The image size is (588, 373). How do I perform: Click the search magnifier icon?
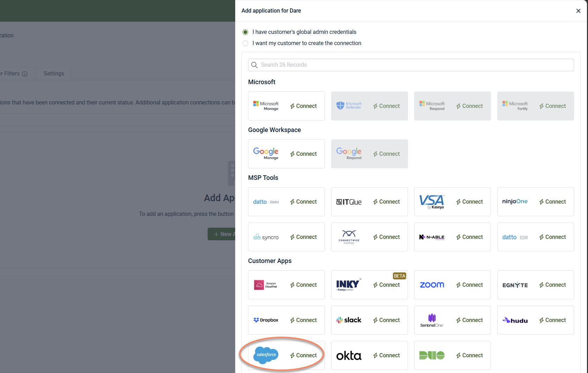[x=254, y=65]
